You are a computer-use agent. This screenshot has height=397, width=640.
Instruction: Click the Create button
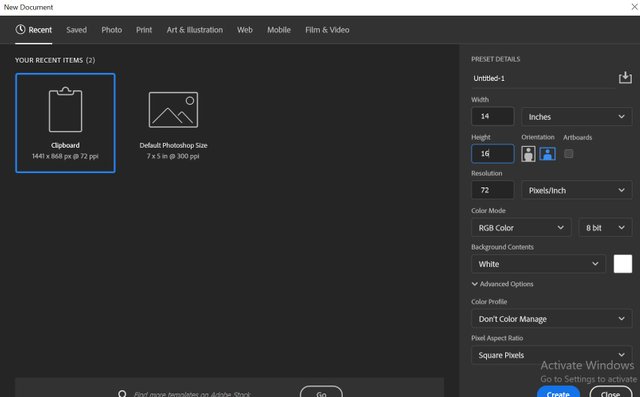(558, 393)
